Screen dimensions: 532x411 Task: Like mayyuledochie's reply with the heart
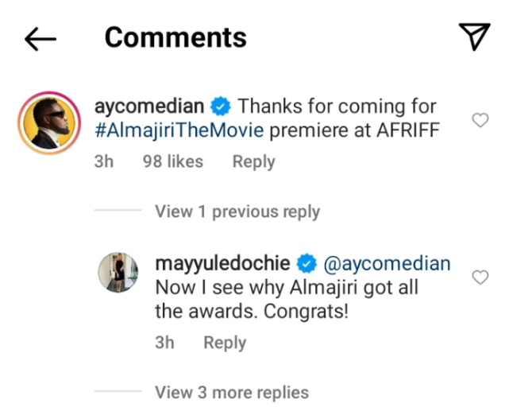480,277
